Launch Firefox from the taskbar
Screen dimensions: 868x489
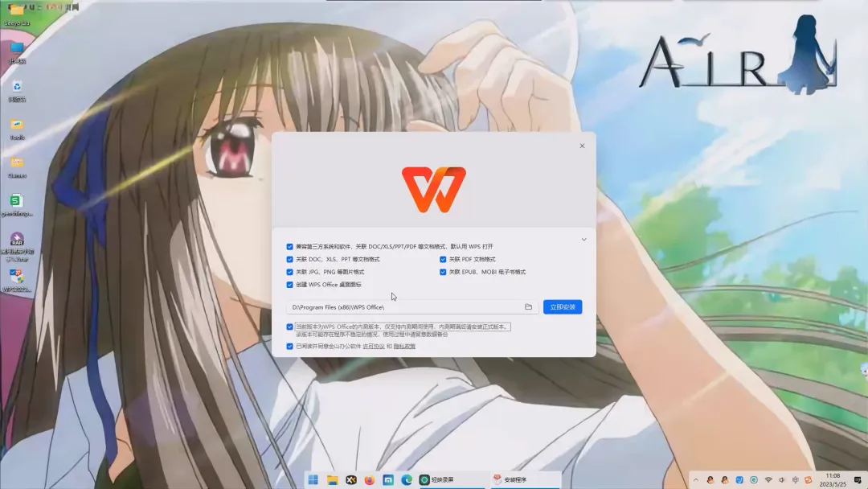369,479
